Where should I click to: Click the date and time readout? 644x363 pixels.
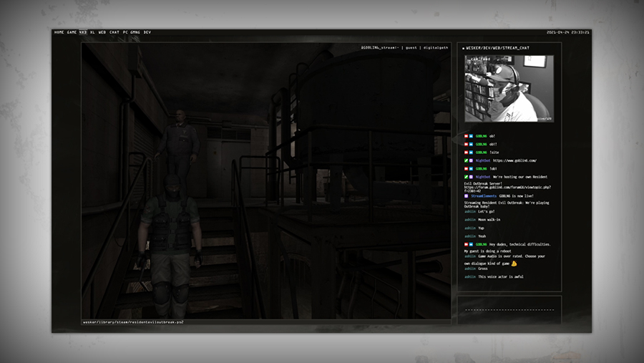(567, 32)
